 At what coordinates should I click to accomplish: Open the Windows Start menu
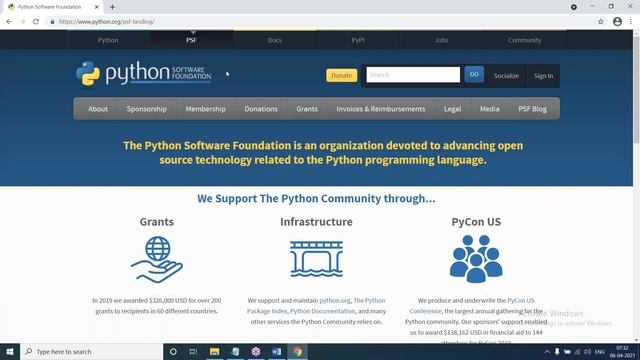pos(10,351)
